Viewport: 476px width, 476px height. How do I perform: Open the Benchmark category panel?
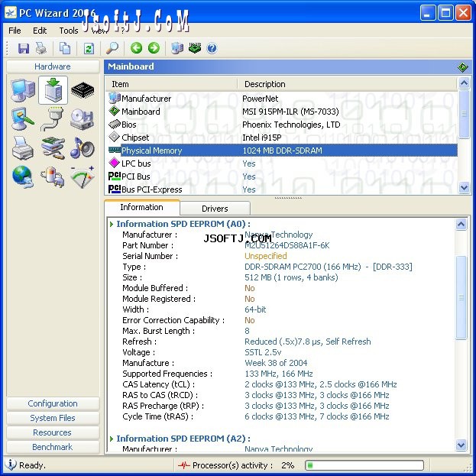tap(53, 447)
